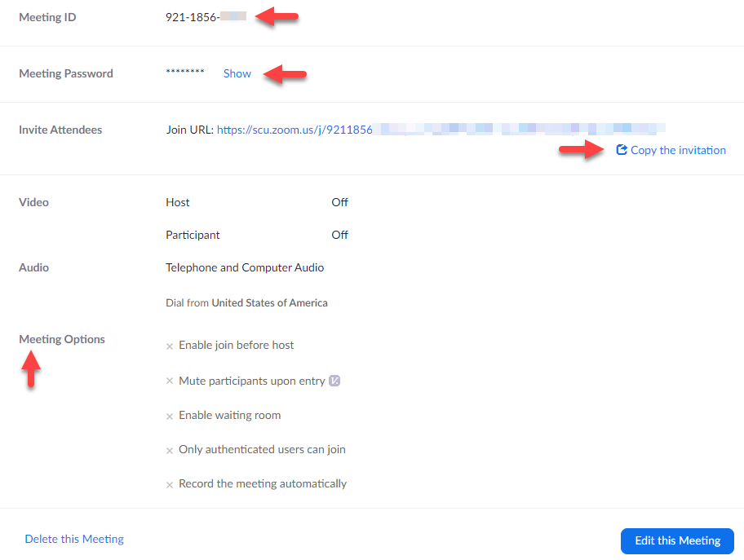Click "United States of America" dial-in location
Viewport: 744px width, 560px height.
269,302
